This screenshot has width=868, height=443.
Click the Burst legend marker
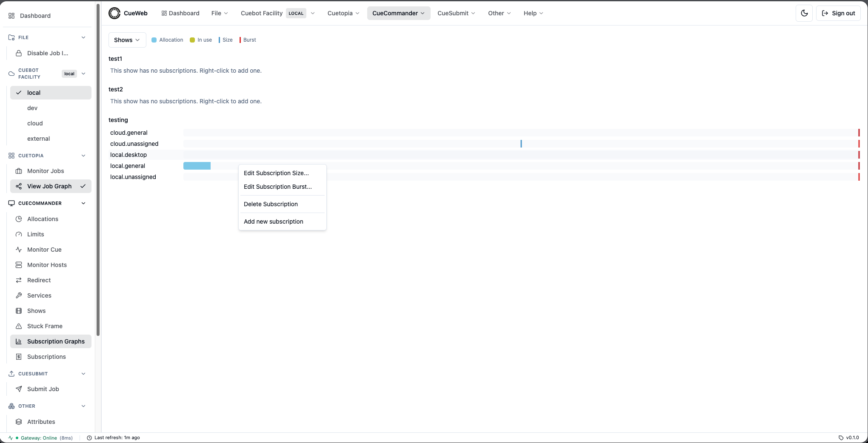[240, 40]
